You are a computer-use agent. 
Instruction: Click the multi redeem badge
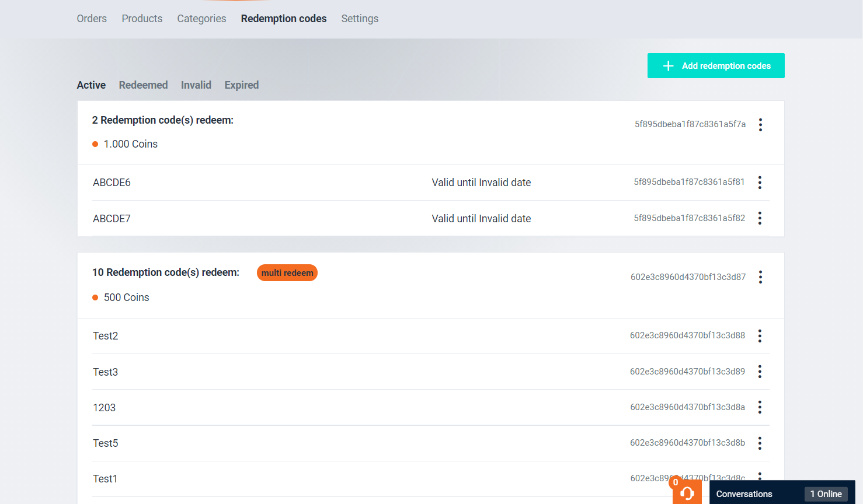click(287, 273)
